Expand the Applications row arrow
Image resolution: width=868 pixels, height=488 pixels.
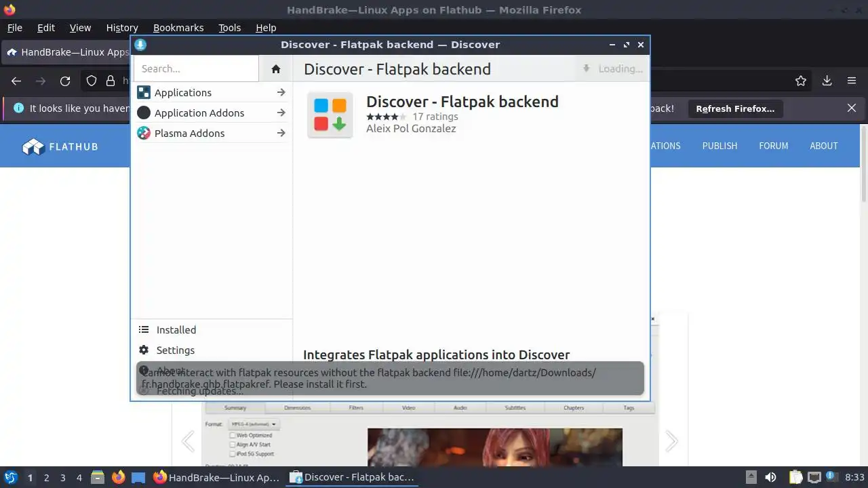(281, 93)
